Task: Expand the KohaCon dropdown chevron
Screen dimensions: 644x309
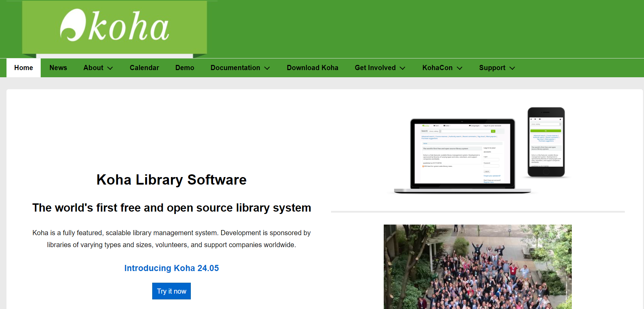Action: click(x=460, y=68)
